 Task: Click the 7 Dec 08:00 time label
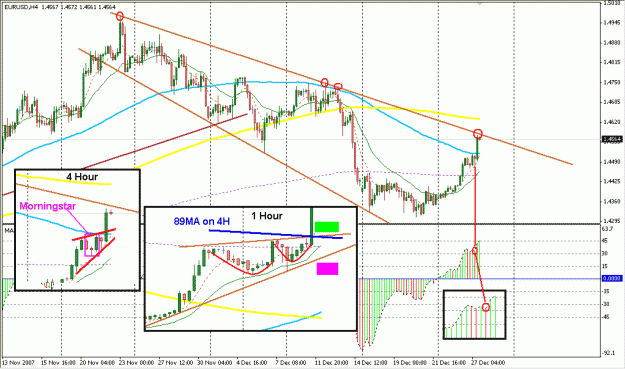tap(291, 363)
